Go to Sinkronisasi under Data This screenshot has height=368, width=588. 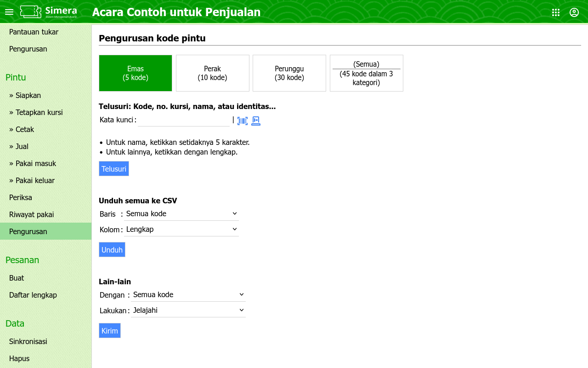pos(46,342)
